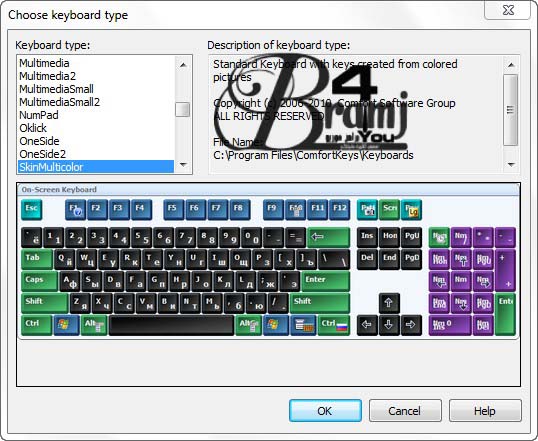
Task: Click description scrollbar thumb
Action: (511, 110)
